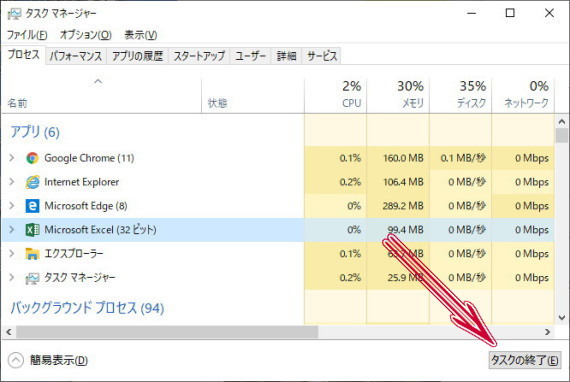This screenshot has width=570, height=382.
Task: Click the タスクの終了 button
Action: click(x=525, y=360)
